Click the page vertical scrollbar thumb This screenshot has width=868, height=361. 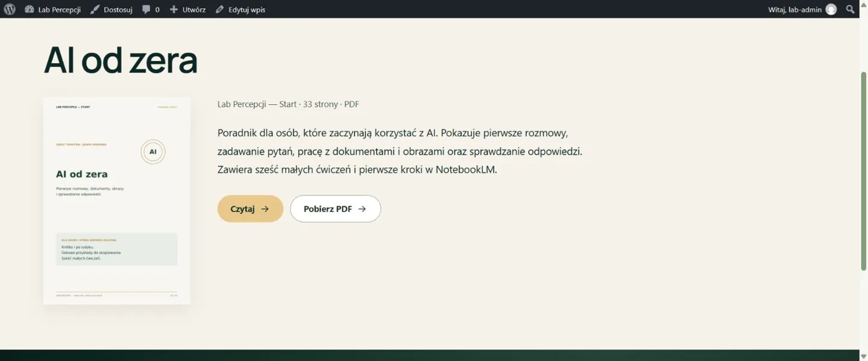click(x=864, y=171)
